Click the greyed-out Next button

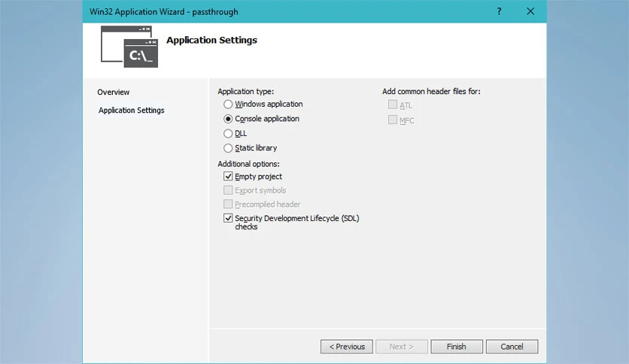pos(402,347)
